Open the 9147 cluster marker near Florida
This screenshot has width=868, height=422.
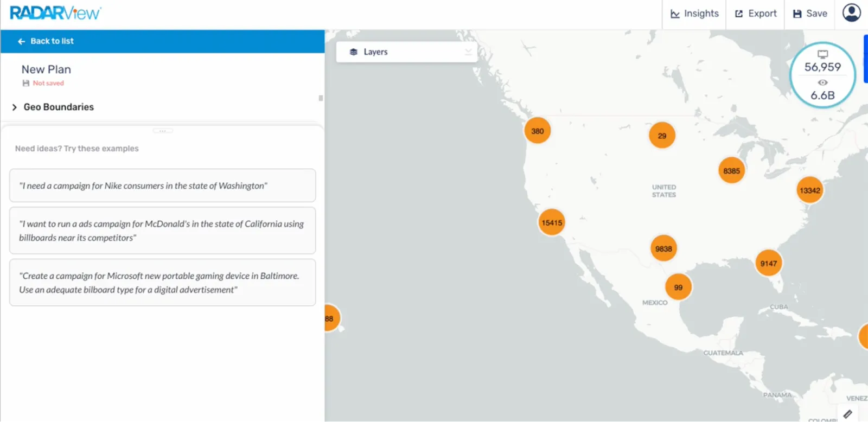(768, 264)
